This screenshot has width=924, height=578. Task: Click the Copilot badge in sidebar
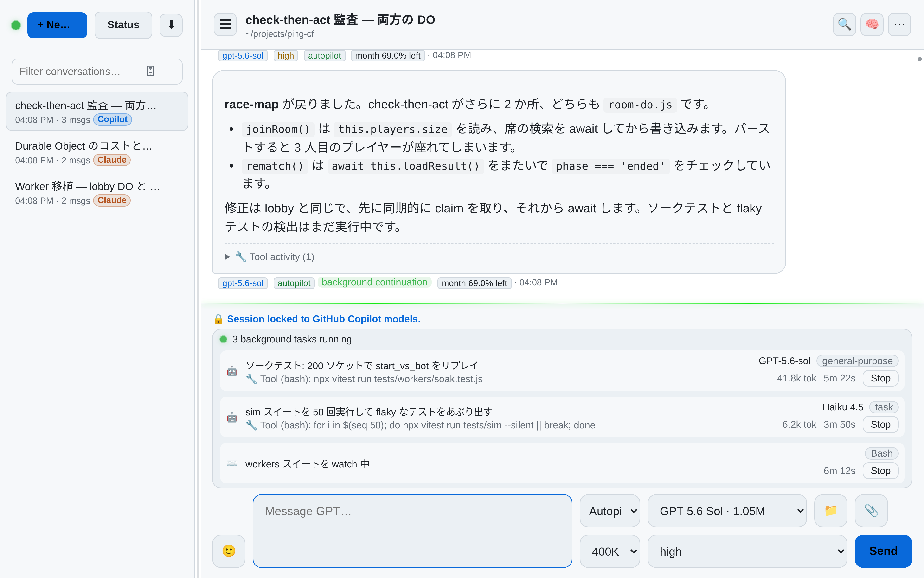tap(112, 119)
